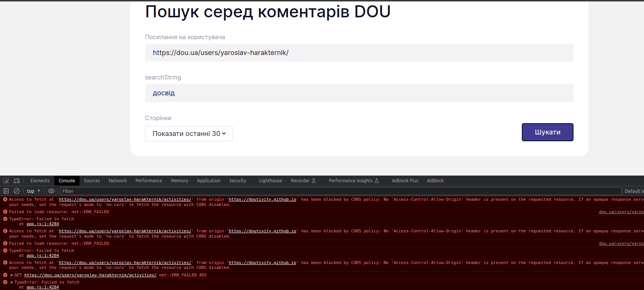Screen dimensions: 644x290
Task: Click the searchString label
Action: [x=163, y=77]
